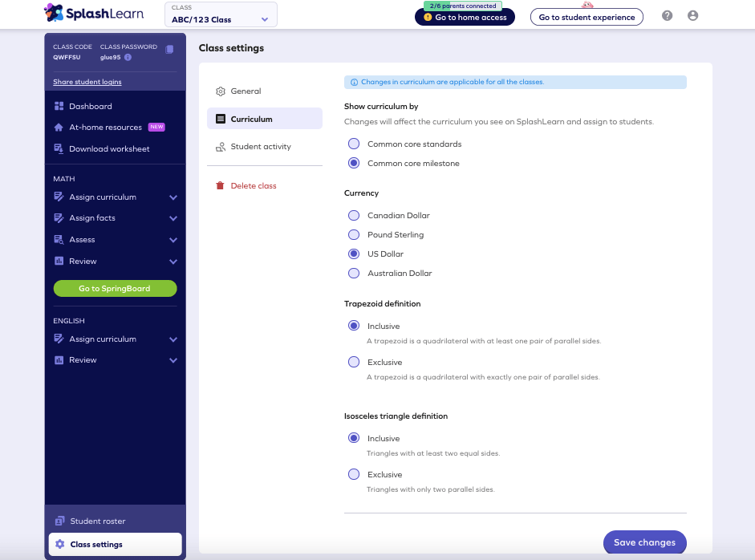Click the copy icon next to class password
The image size is (755, 560).
[x=168, y=50]
